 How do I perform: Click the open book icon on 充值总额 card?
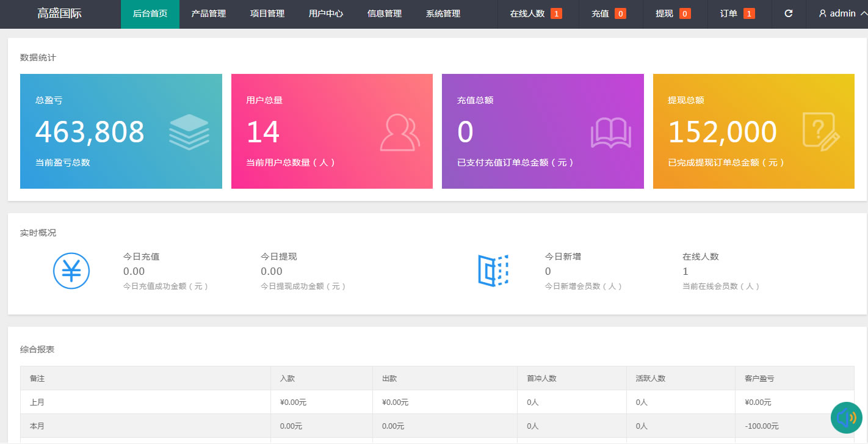610,133
